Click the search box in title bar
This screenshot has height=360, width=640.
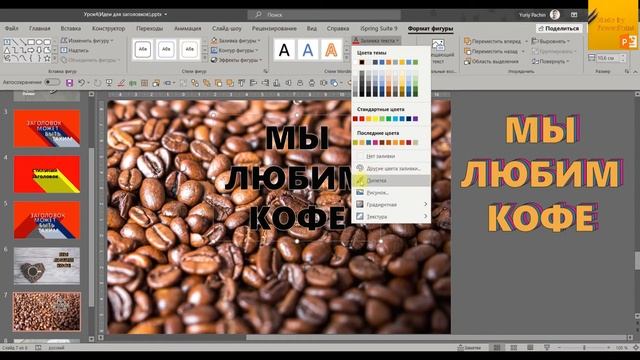(x=324, y=14)
